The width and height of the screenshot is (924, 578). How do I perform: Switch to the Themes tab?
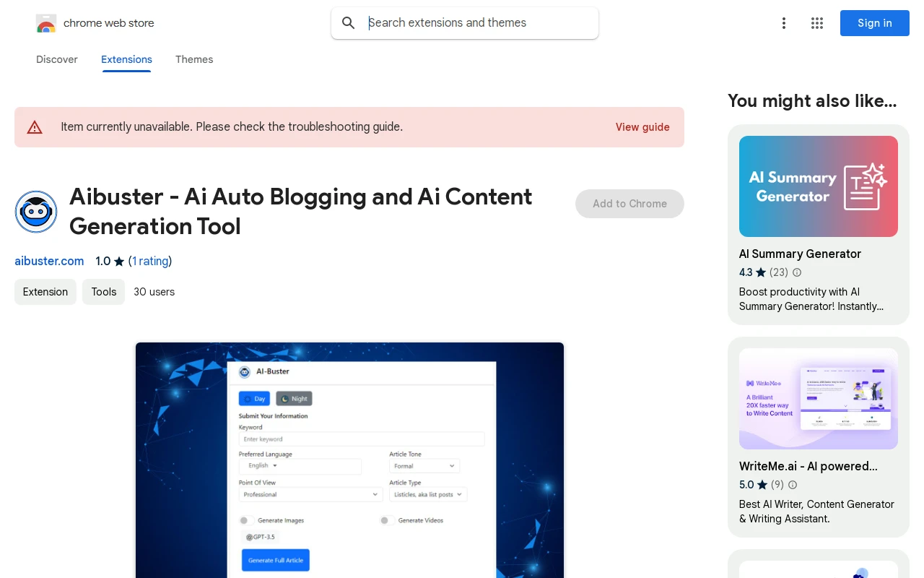coord(194,59)
